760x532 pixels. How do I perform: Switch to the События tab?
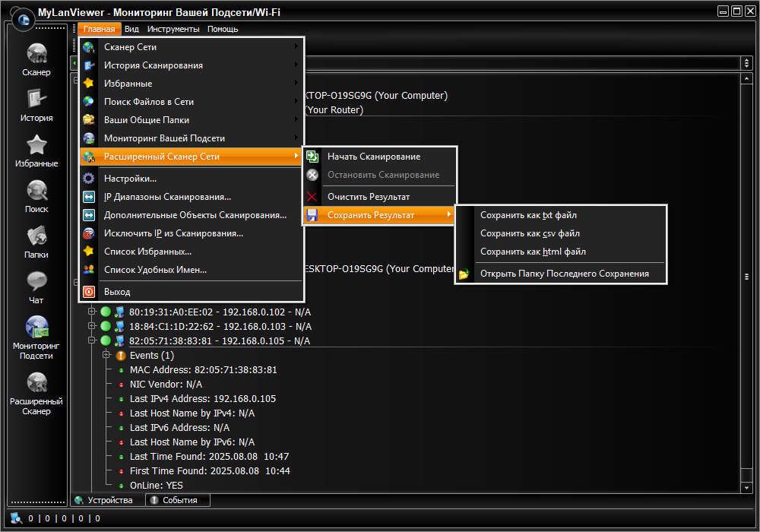point(178,500)
